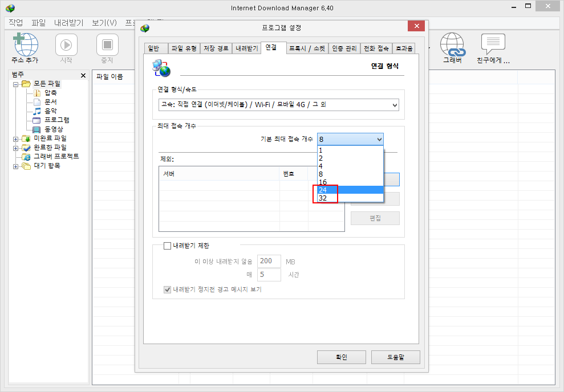Close the 프로그램 설정 dialog
The height and width of the screenshot is (392, 564).
click(416, 26)
